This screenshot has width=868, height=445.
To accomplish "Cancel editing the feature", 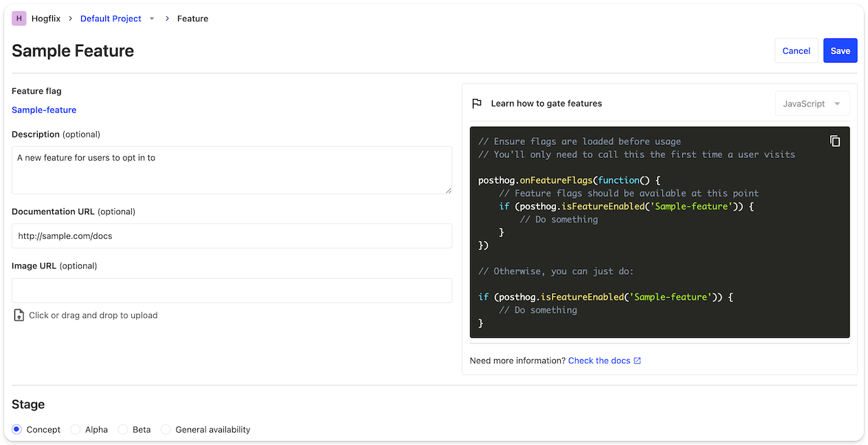I will tap(796, 51).
